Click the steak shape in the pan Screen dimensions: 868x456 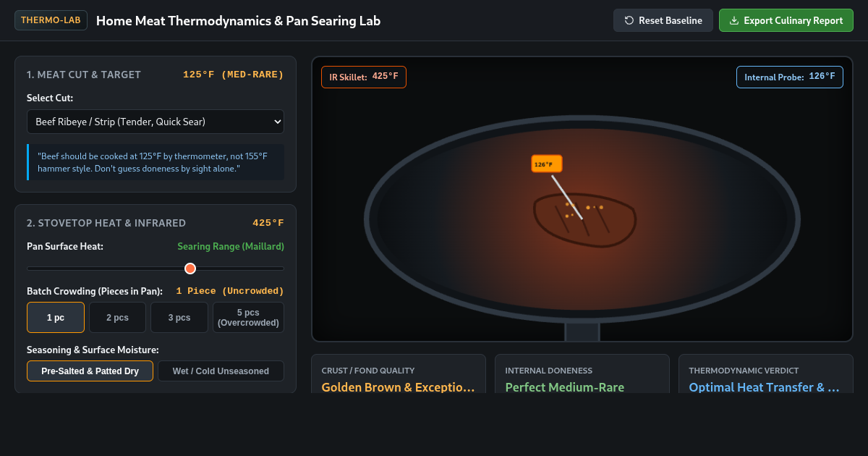(x=584, y=221)
